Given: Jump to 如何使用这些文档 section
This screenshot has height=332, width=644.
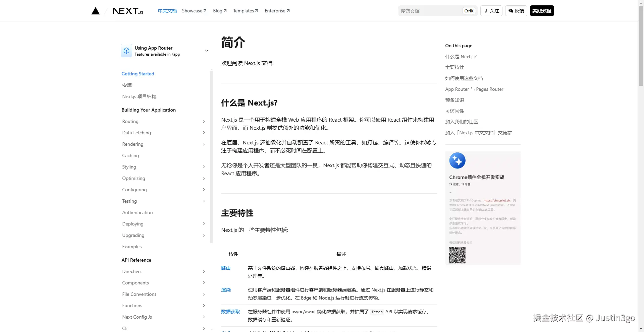Looking at the screenshot, I should (464, 78).
